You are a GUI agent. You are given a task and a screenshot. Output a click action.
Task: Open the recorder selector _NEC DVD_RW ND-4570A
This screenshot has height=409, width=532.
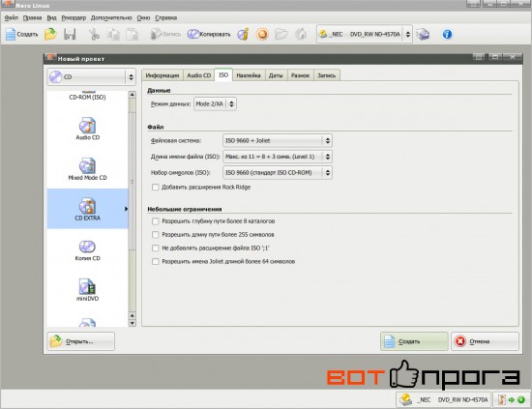(365, 34)
